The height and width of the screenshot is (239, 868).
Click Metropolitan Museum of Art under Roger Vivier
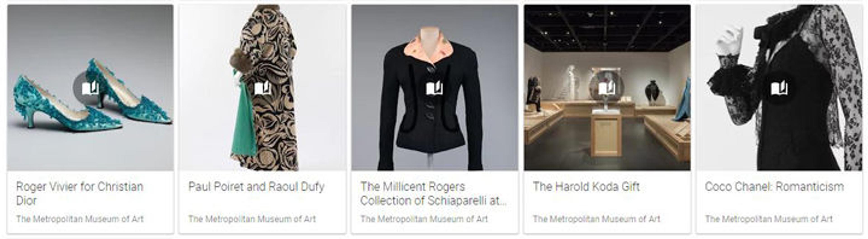pos(80,219)
